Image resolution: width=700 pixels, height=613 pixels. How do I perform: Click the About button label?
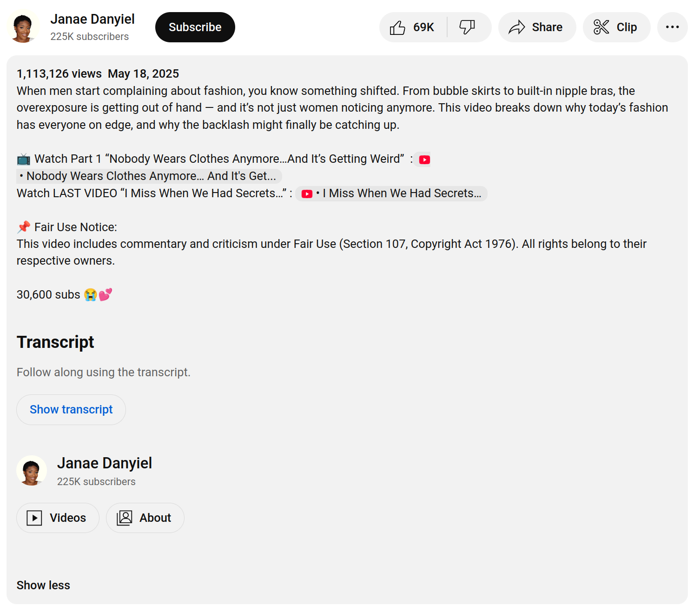point(155,518)
